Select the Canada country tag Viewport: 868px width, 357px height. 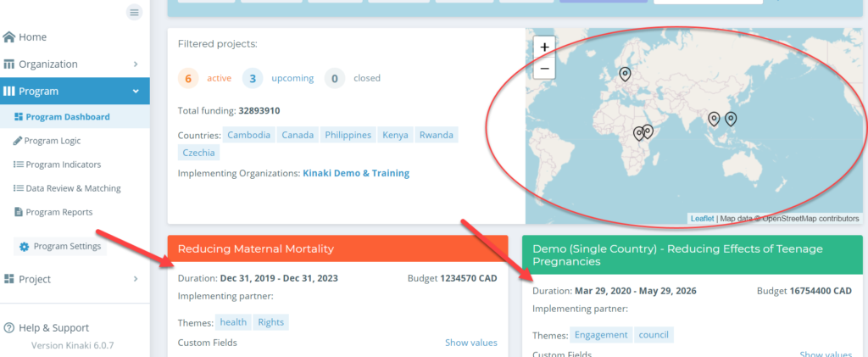[x=298, y=135]
